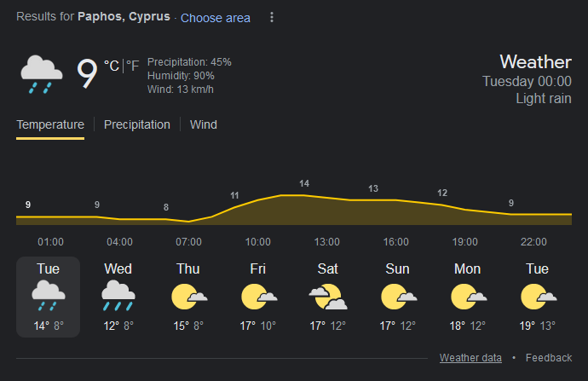Click the current light rain cloud icon

(x=42, y=74)
